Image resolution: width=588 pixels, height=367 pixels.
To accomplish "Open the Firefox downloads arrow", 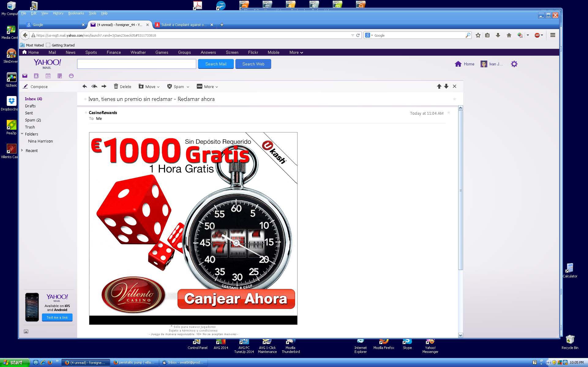I will tap(498, 35).
